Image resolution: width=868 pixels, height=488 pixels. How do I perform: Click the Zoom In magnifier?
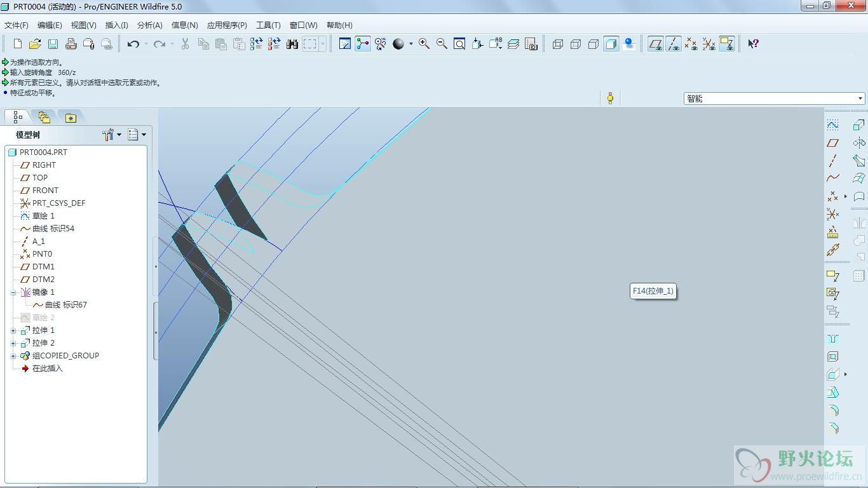tap(424, 44)
